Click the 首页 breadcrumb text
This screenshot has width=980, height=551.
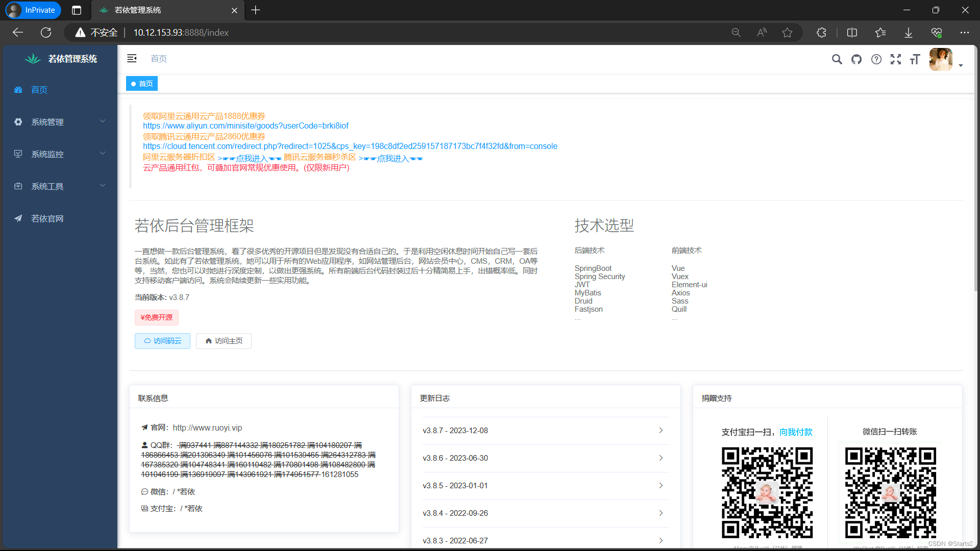[159, 59]
